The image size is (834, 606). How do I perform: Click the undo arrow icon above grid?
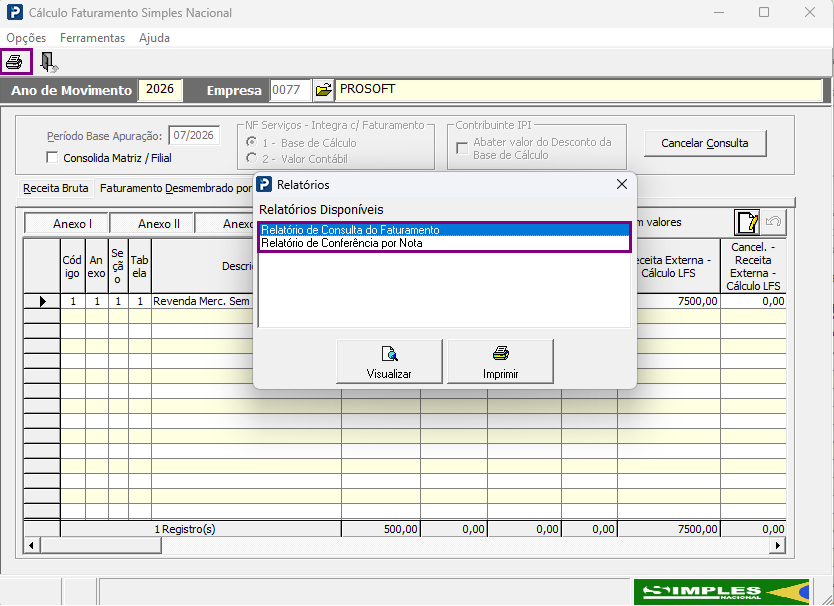coord(773,221)
